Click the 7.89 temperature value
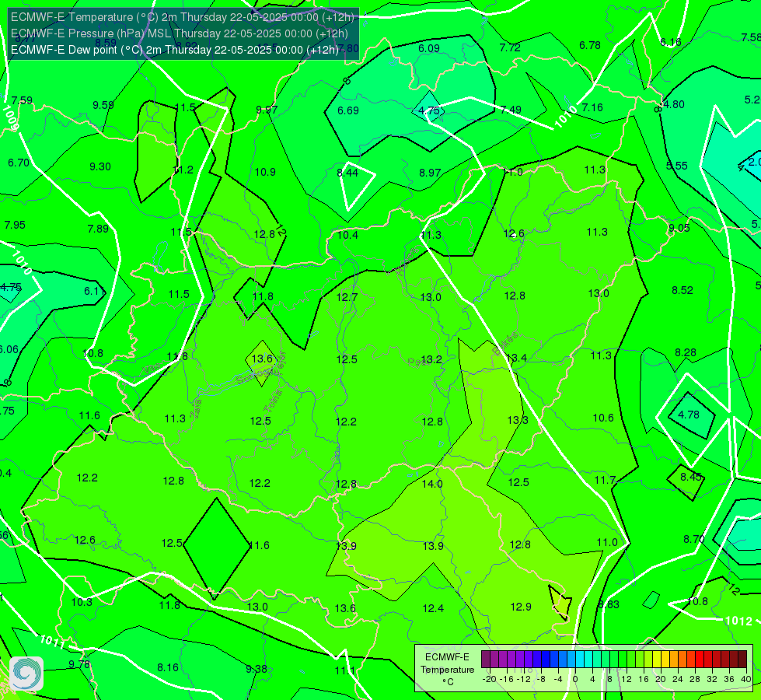761x700 pixels. click(98, 229)
